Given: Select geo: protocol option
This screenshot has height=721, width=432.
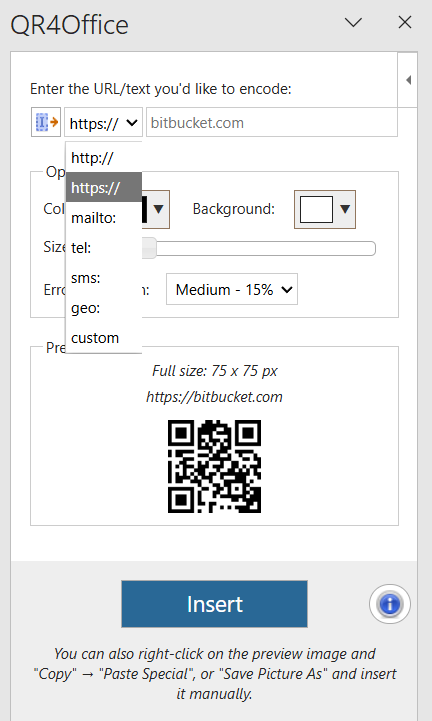Looking at the screenshot, I should pos(104,308).
